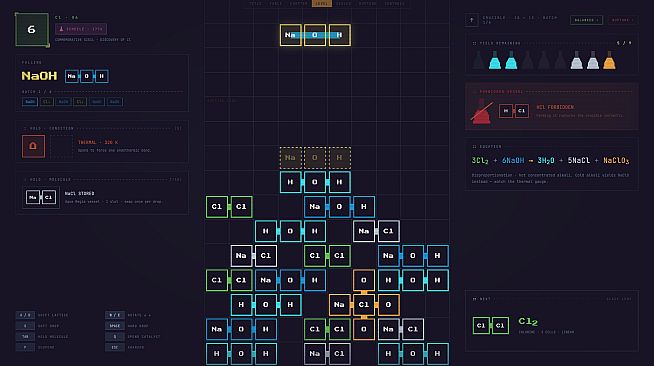Click the orange O tile above the central Cl
Screen dimensions: 654x366
pos(364,280)
